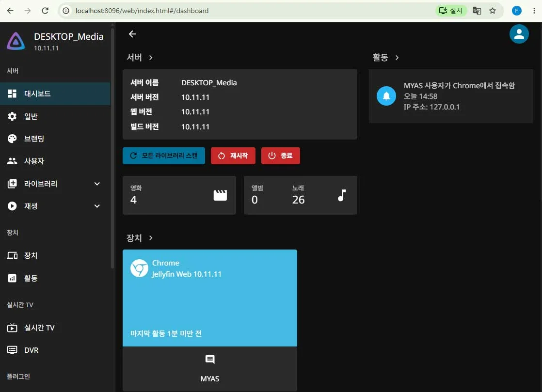The height and width of the screenshot is (392, 542).
Task: Click the 모든 라이브러리 스캔 button
Action: pyautogui.click(x=164, y=156)
